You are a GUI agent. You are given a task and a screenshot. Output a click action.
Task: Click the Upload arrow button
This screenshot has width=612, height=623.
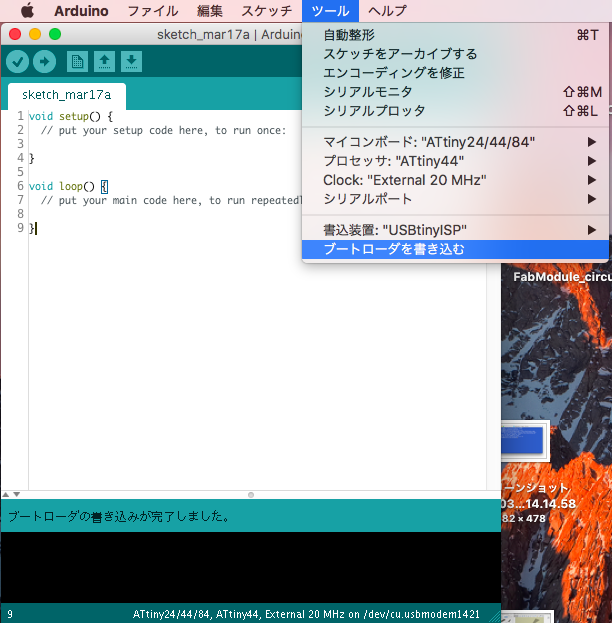[44, 62]
